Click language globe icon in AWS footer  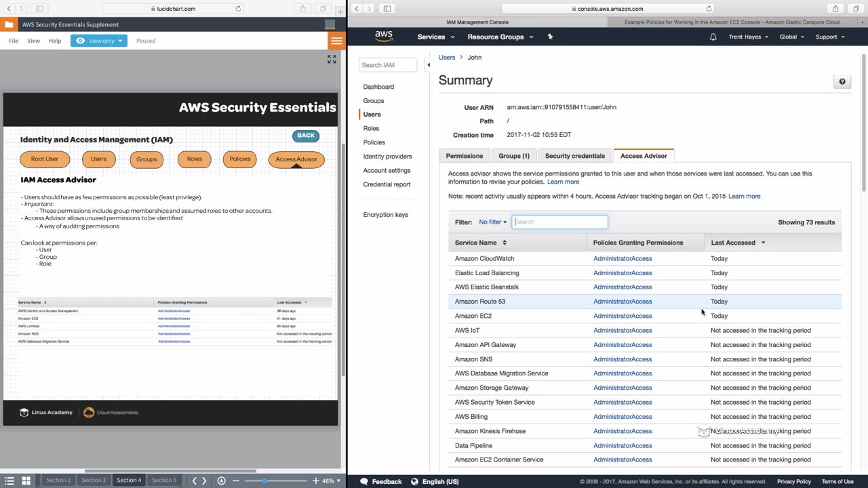415,482
